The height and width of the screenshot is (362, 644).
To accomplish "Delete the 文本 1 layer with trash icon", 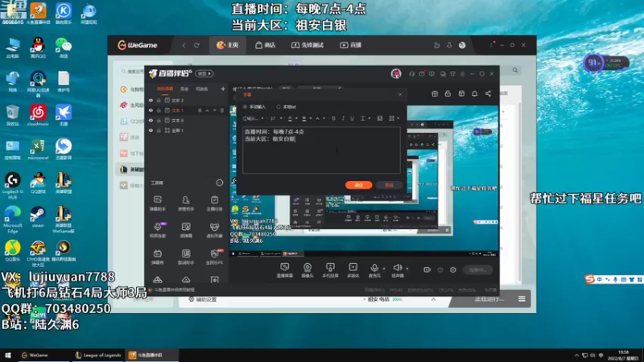I will [x=222, y=110].
